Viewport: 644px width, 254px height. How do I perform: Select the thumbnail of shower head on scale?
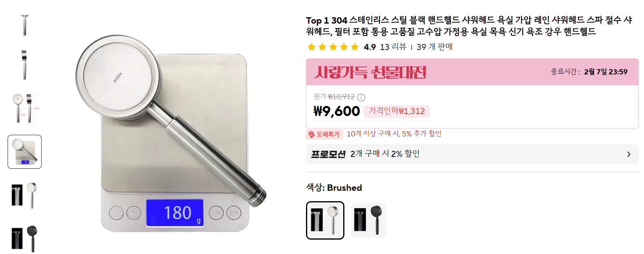pos(25,152)
